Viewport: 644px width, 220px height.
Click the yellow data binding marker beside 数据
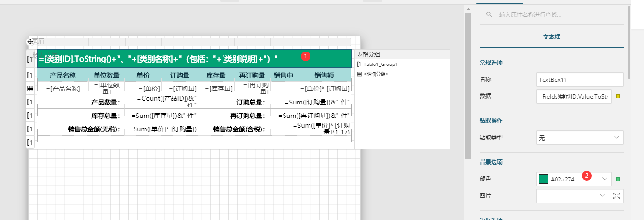(x=618, y=96)
